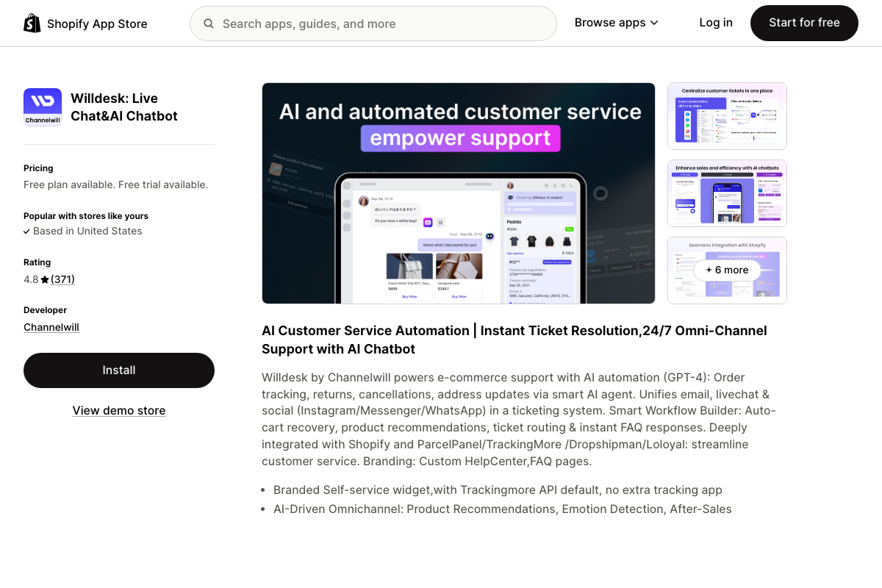The height and width of the screenshot is (588, 882).
Task: Focus the search apps input field
Action: pyautogui.click(x=382, y=24)
